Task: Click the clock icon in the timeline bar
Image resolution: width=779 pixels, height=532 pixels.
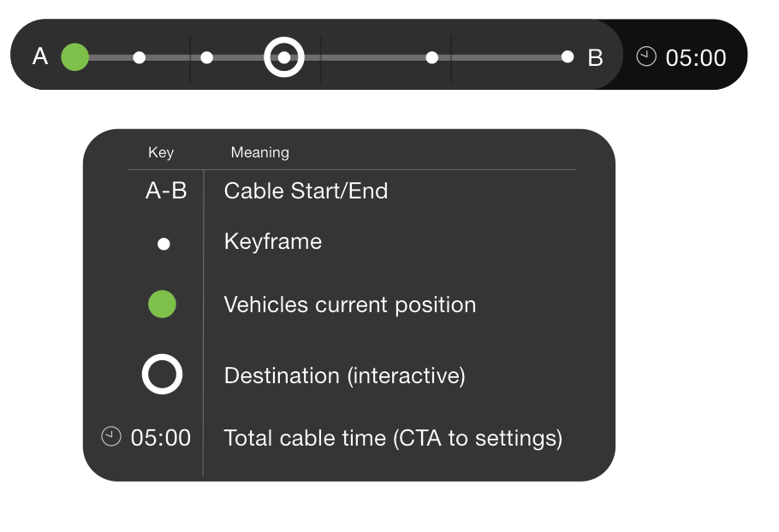Action: (646, 56)
